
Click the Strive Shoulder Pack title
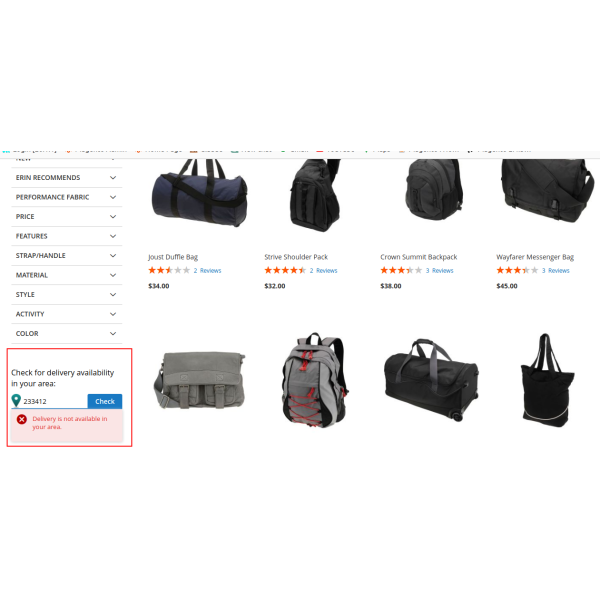click(x=296, y=257)
